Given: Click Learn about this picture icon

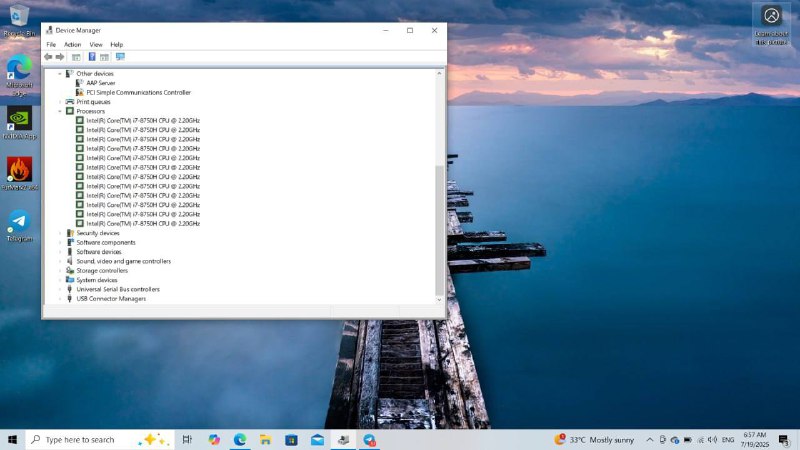Looking at the screenshot, I should point(771,24).
